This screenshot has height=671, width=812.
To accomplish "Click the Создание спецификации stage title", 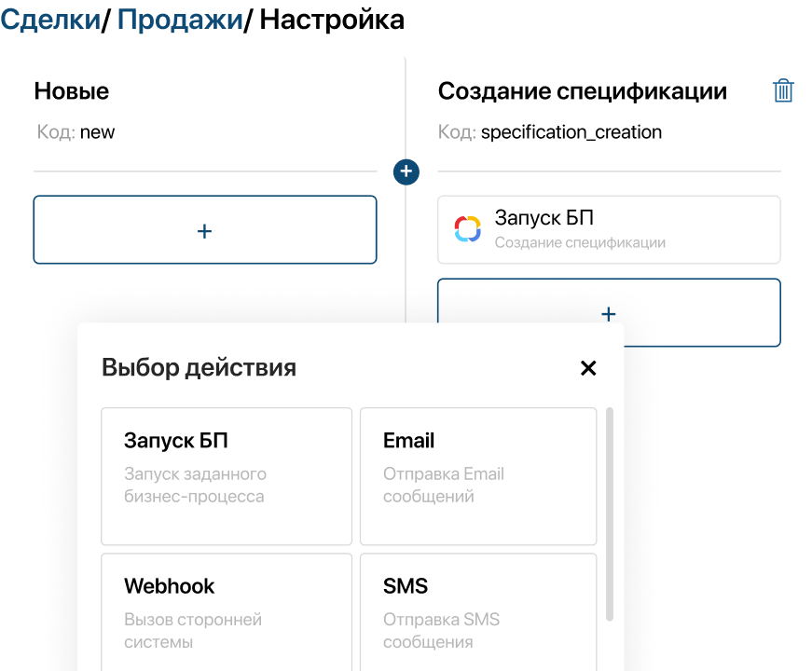I will click(x=582, y=90).
